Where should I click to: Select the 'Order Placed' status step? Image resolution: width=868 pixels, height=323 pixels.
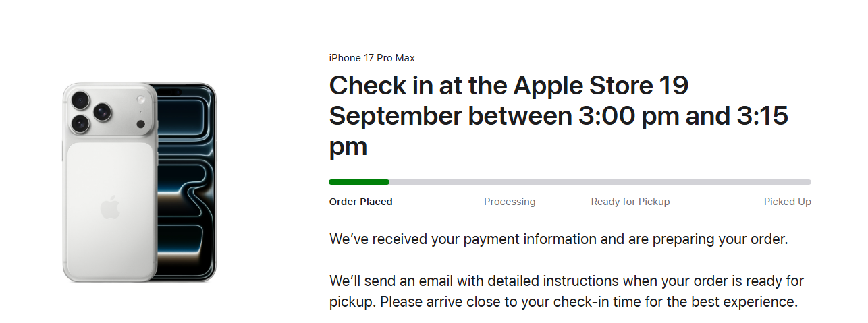(360, 202)
